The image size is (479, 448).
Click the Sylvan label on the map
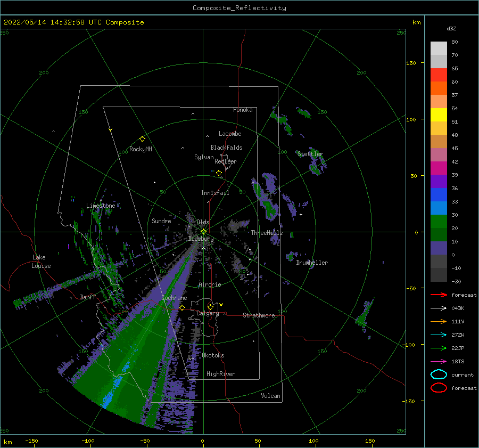pyautogui.click(x=204, y=157)
